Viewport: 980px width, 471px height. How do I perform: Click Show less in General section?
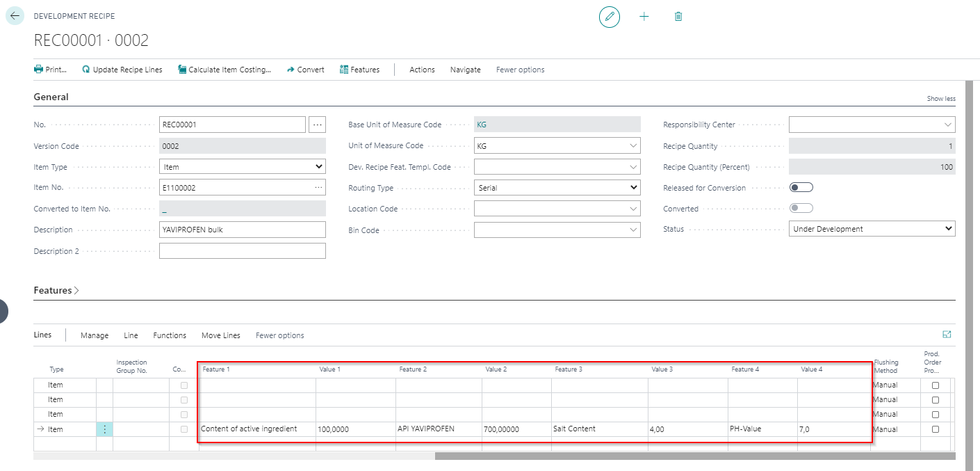click(x=941, y=99)
